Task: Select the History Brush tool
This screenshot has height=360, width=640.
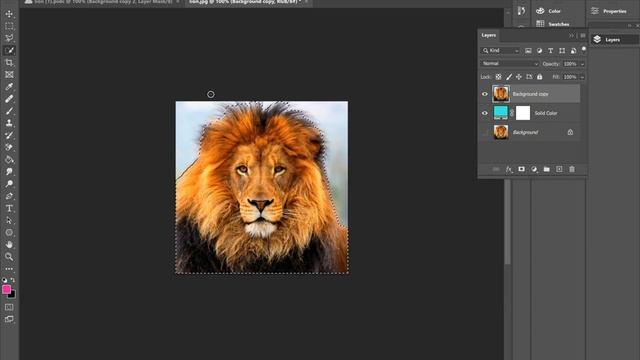Action: [x=9, y=135]
